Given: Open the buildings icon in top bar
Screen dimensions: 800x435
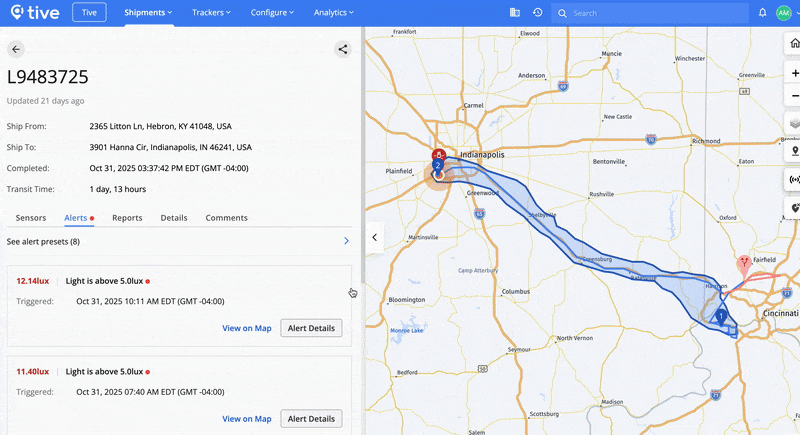Looking at the screenshot, I should point(515,13).
